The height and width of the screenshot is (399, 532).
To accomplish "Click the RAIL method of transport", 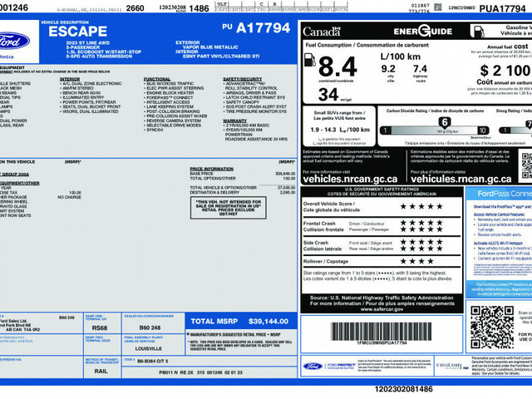I will tap(101, 372).
